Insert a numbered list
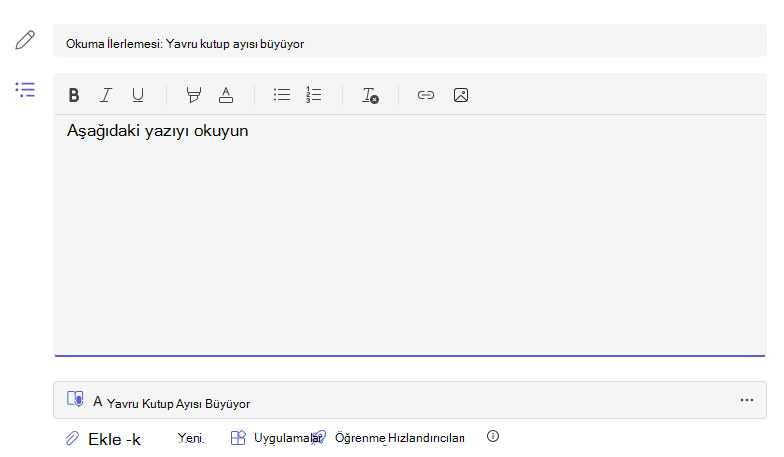 [x=314, y=94]
